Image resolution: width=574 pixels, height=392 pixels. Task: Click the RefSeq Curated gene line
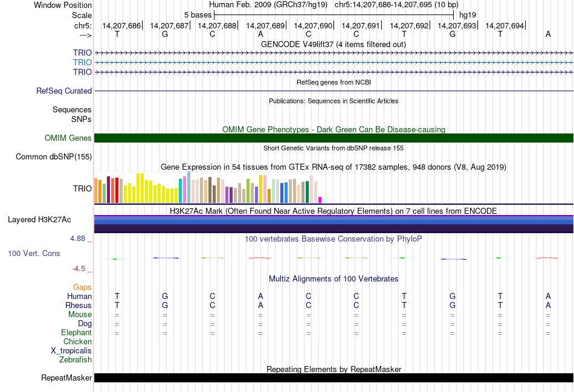334,91
